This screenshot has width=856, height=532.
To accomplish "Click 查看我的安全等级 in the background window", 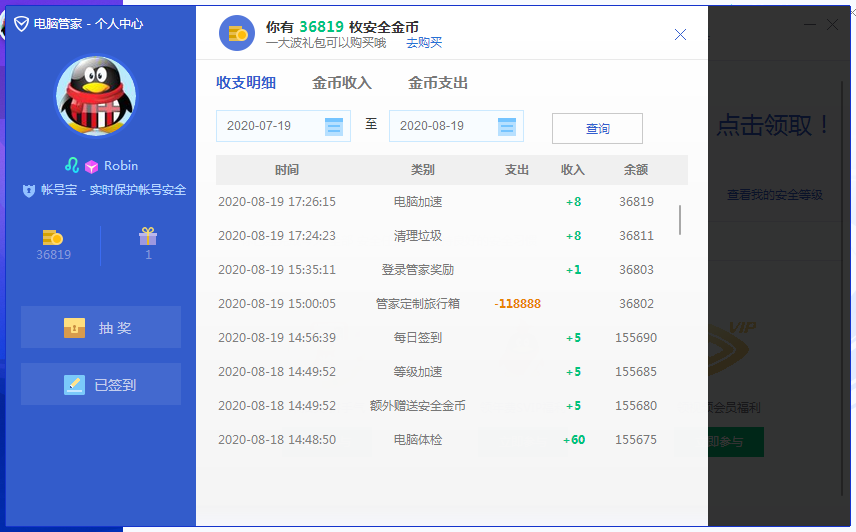I will (x=775, y=195).
